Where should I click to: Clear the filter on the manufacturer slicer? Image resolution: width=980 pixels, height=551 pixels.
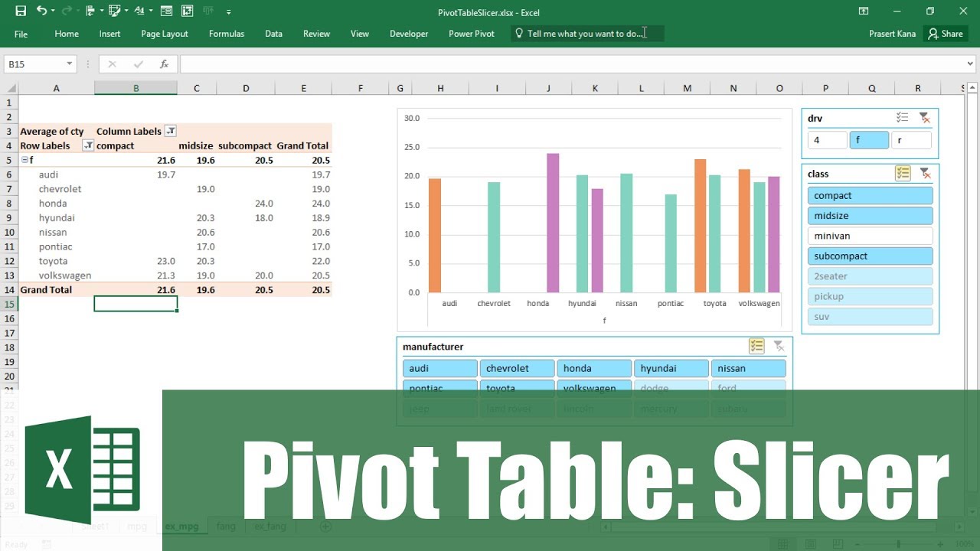point(779,347)
